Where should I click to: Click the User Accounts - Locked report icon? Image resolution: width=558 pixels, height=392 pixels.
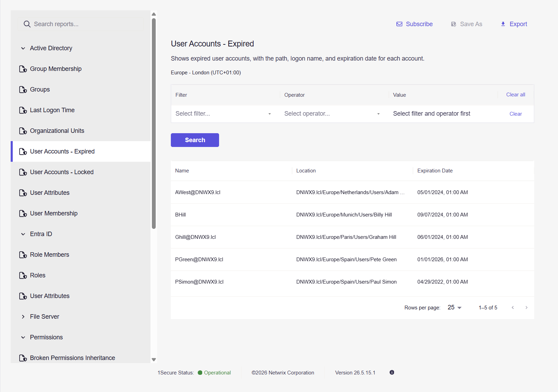[x=23, y=172]
